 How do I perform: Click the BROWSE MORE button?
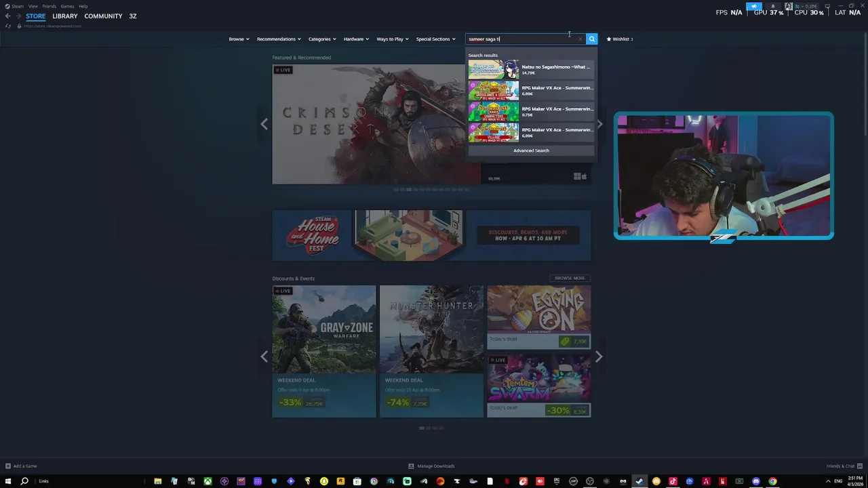(570, 278)
